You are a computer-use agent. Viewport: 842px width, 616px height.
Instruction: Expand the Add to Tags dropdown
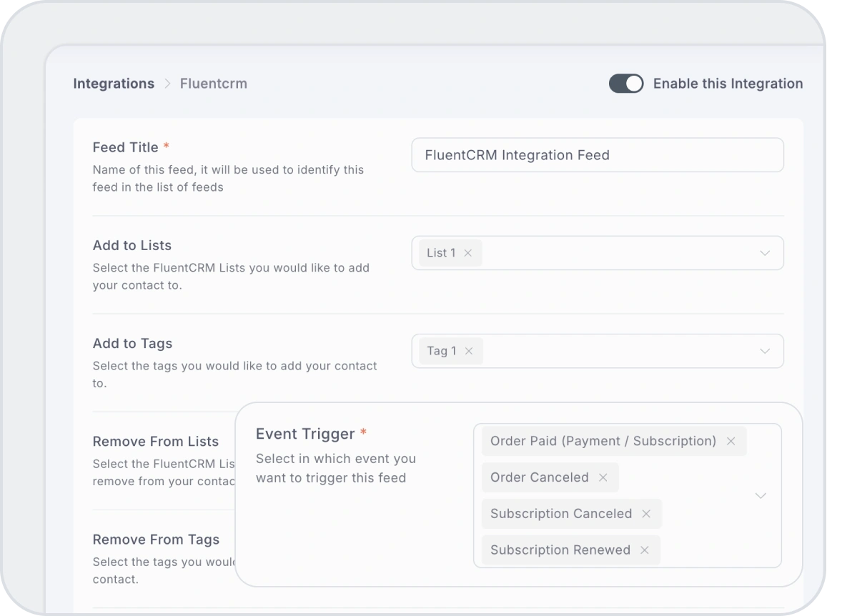tap(764, 351)
